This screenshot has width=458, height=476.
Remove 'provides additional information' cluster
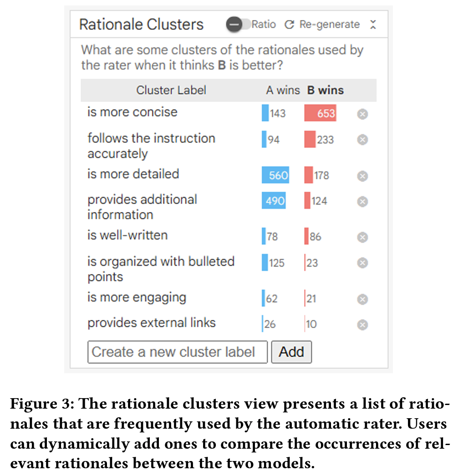pyautogui.click(x=362, y=202)
